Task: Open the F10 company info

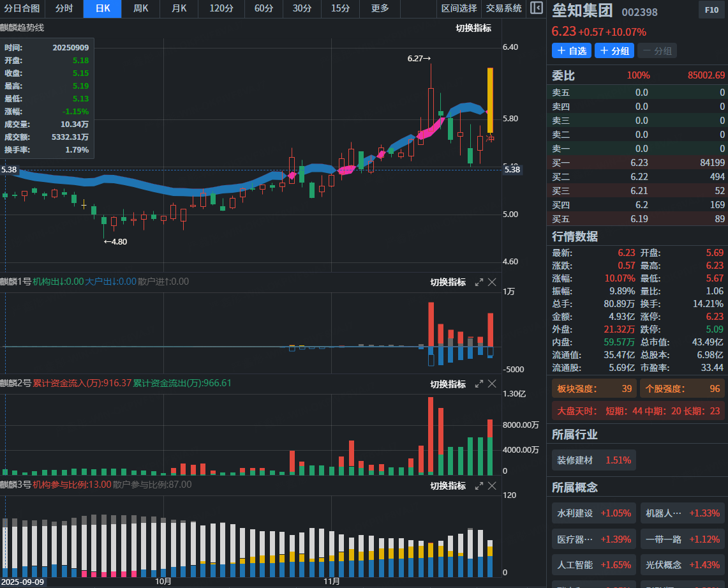Action: click(x=711, y=10)
